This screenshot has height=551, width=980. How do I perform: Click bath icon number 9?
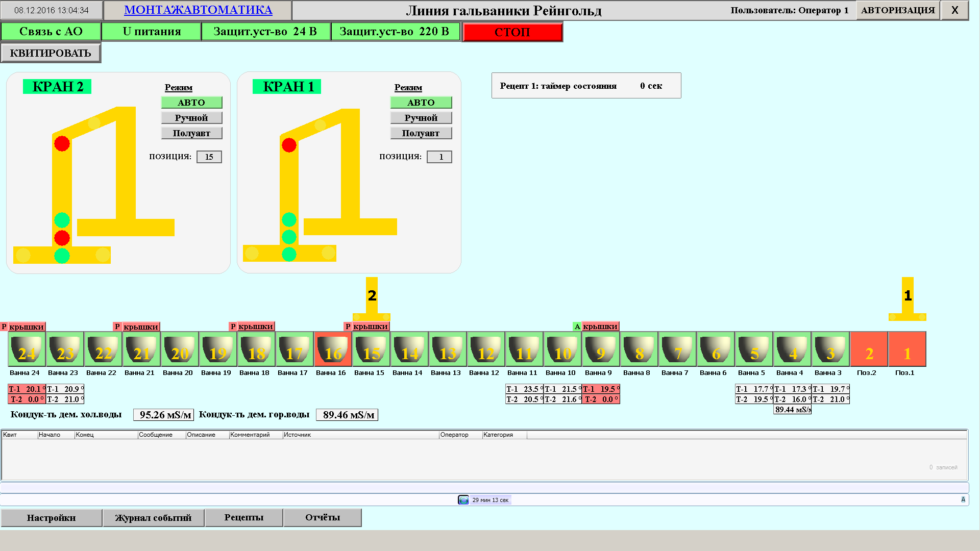[x=601, y=349]
